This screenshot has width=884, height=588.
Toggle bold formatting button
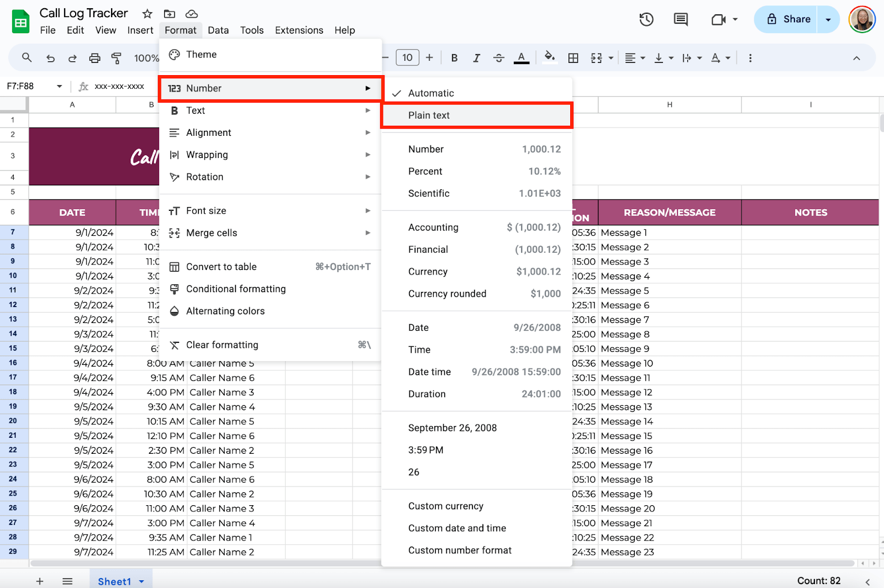[454, 58]
